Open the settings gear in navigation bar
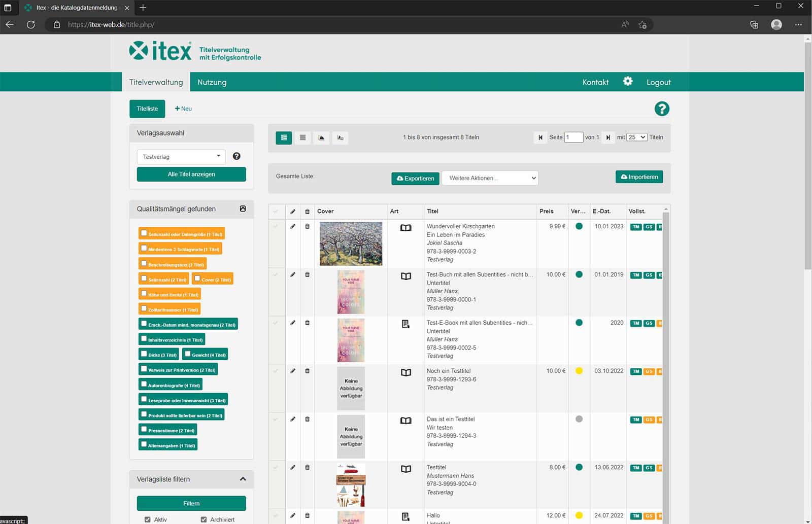Viewport: 812px width, 524px height. [x=628, y=81]
